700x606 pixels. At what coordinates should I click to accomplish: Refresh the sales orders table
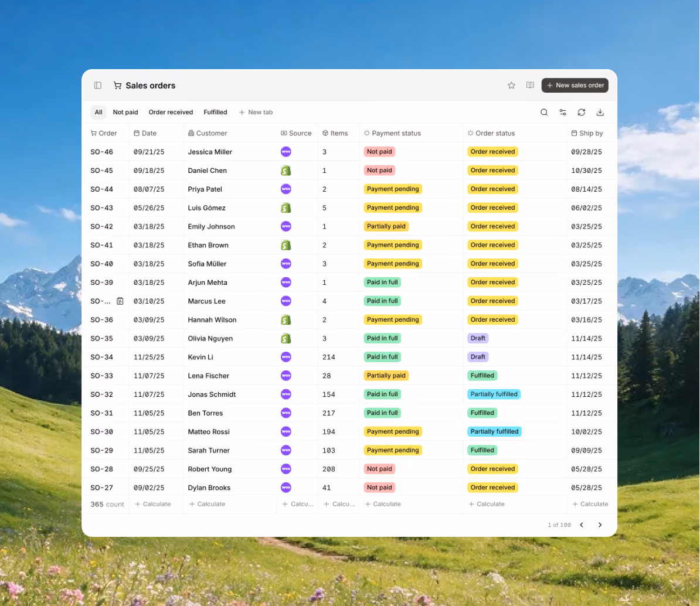pos(581,113)
